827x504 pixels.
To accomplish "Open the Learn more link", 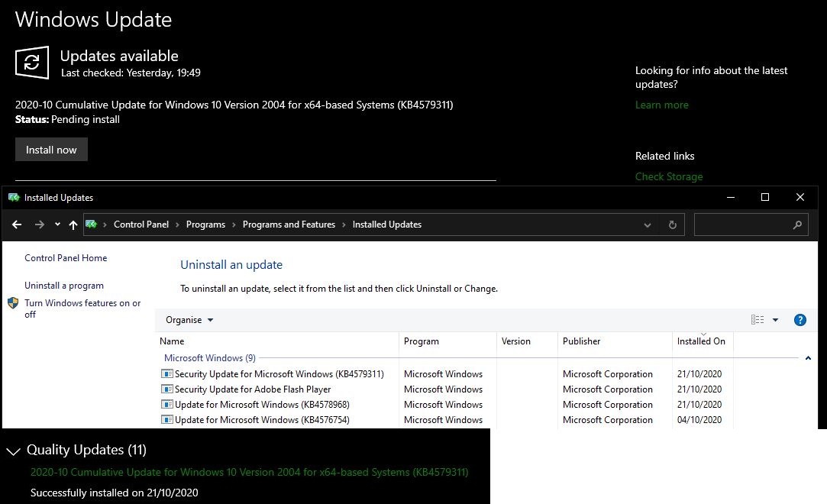I will [661, 105].
